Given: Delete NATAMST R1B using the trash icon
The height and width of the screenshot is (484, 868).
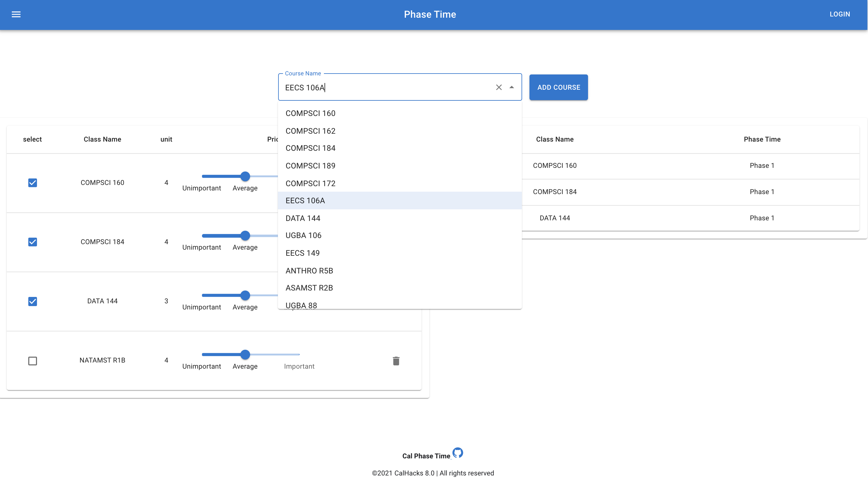Looking at the screenshot, I should [396, 360].
